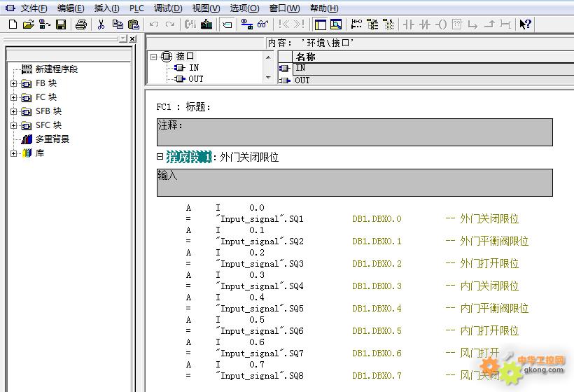Open the 帮助(H) menu
Screen dimensions: 574x392
point(324,8)
